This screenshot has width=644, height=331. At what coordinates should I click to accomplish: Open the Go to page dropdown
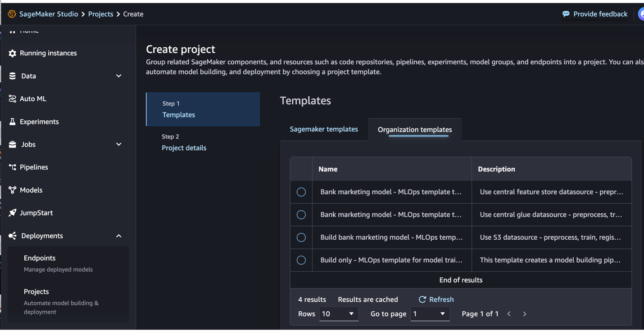tap(430, 314)
